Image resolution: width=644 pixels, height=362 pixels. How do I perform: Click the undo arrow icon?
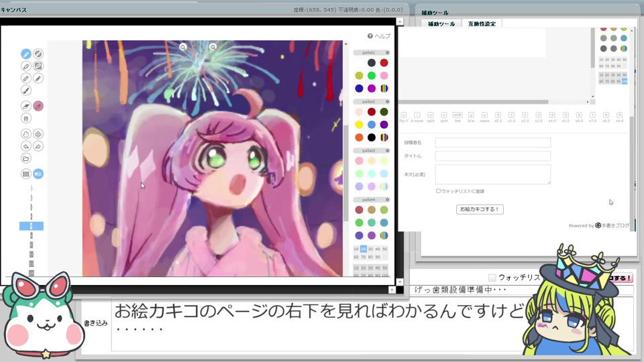[x=26, y=146]
